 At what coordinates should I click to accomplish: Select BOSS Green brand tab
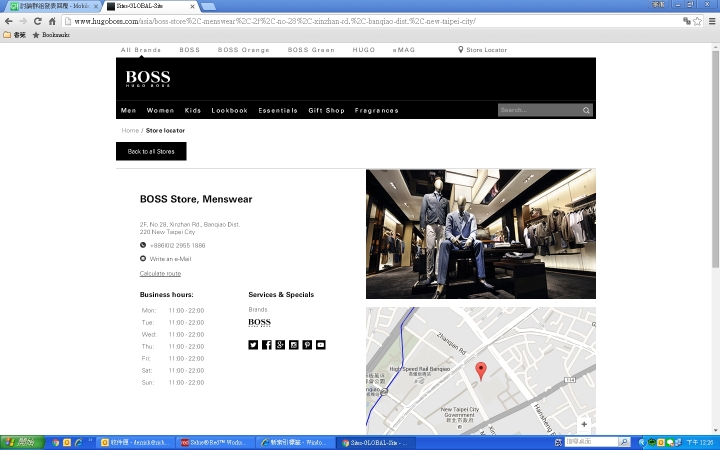pos(311,50)
